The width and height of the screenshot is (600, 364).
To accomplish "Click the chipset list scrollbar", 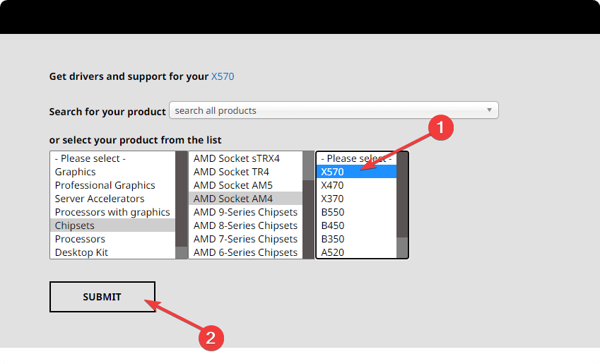I will [402, 205].
